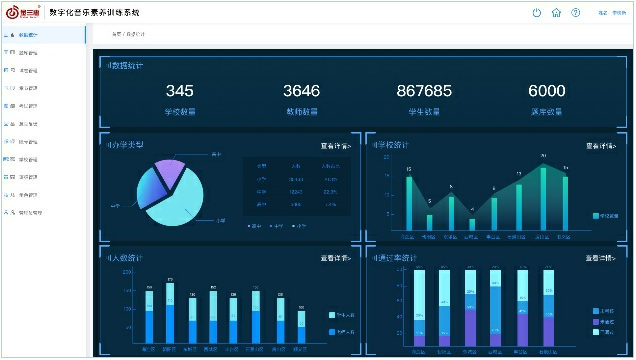Viewport: 636px width, 360px height.
Task: Click the username link at top right
Action: pyautogui.click(x=619, y=13)
